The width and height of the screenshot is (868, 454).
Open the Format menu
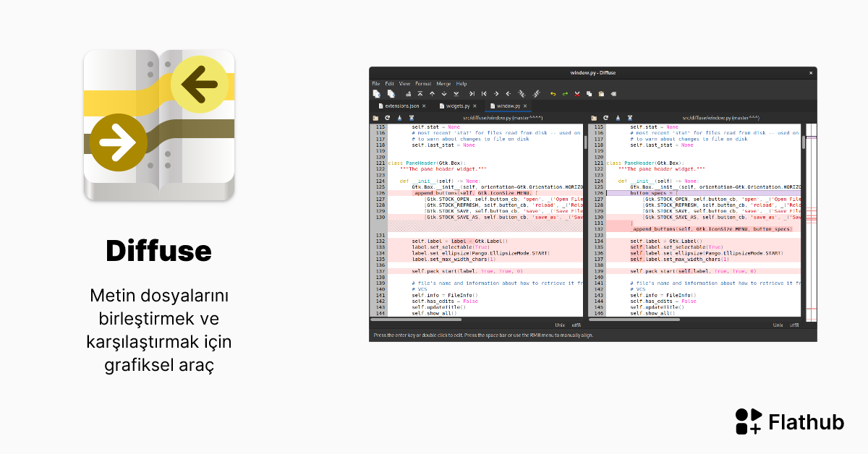click(424, 84)
